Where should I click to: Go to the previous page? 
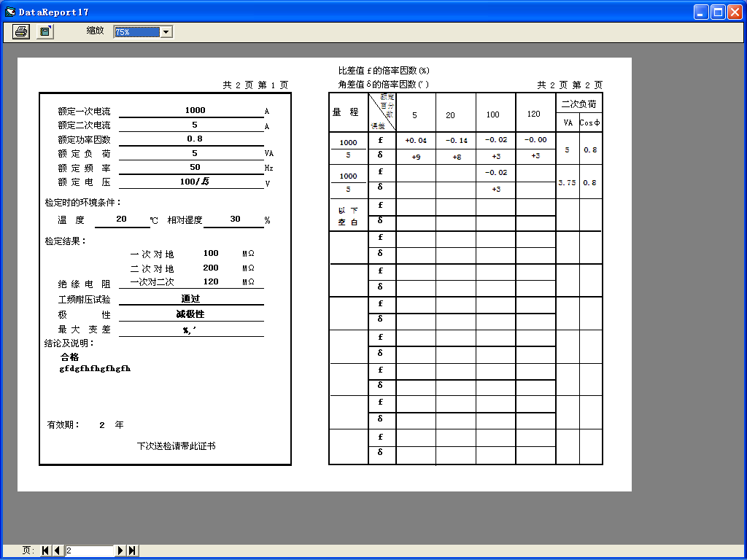click(x=57, y=551)
